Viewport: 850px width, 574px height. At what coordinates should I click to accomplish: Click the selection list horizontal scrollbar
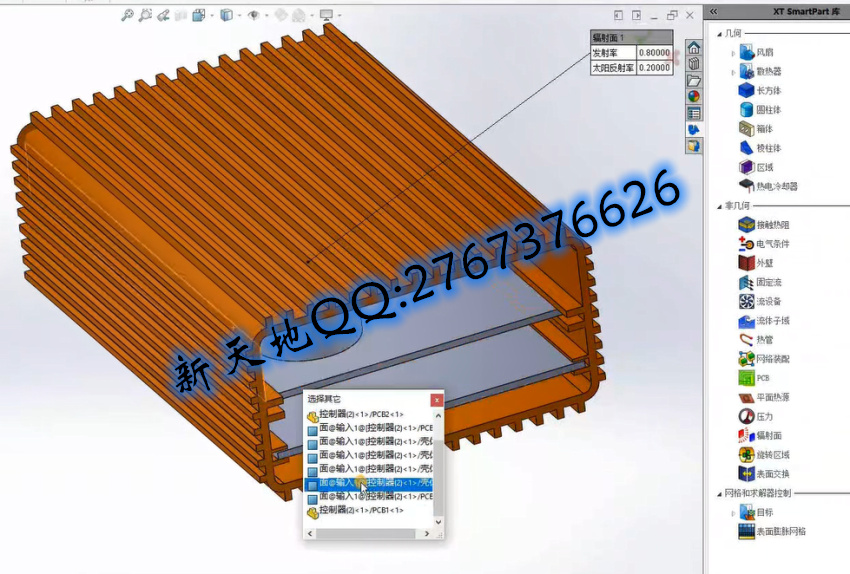pos(370,533)
